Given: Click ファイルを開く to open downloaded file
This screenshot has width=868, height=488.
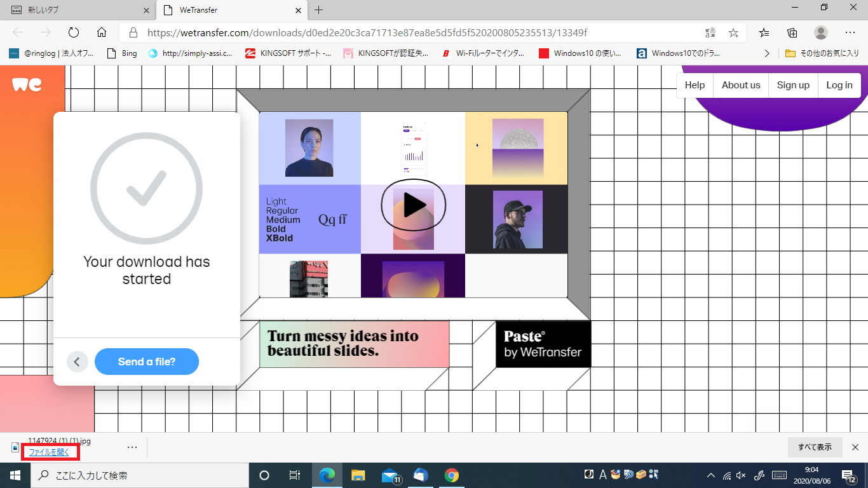Looking at the screenshot, I should [x=50, y=452].
